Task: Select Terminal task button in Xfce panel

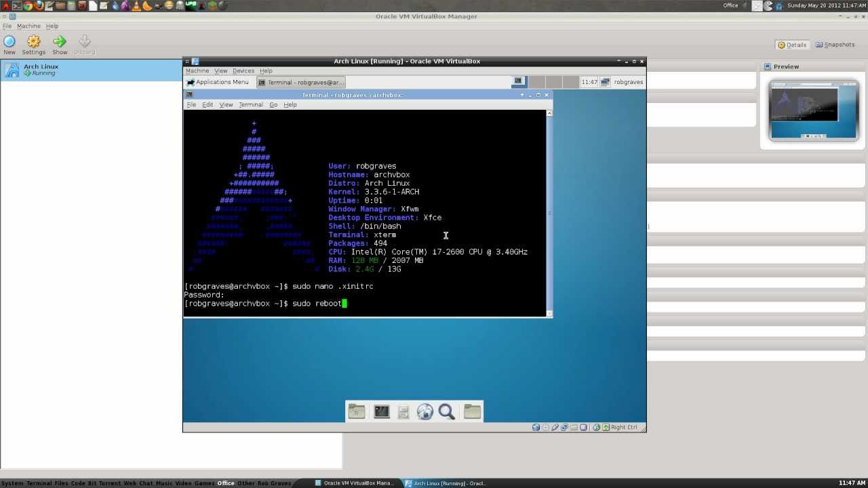Action: coord(300,82)
